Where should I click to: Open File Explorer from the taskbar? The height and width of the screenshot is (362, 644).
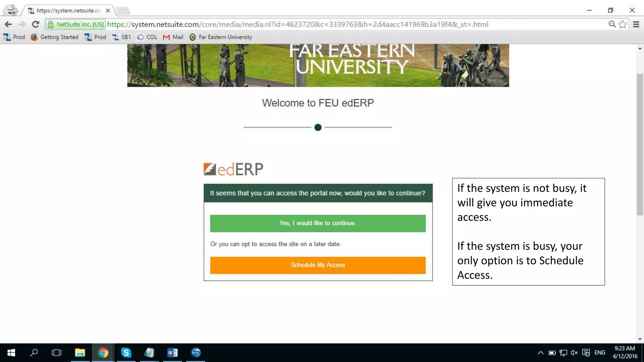(x=80, y=353)
